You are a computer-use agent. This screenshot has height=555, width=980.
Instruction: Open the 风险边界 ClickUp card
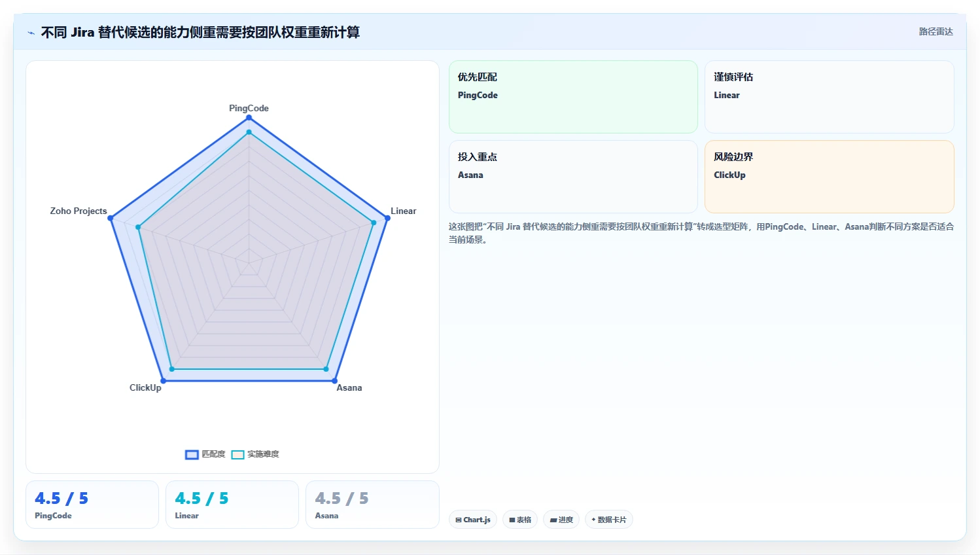[x=830, y=177]
